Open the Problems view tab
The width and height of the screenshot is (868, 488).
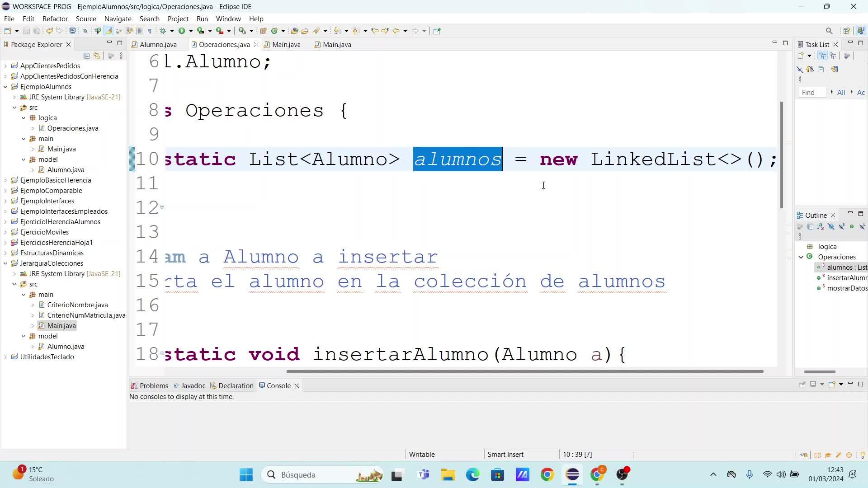tap(153, 385)
